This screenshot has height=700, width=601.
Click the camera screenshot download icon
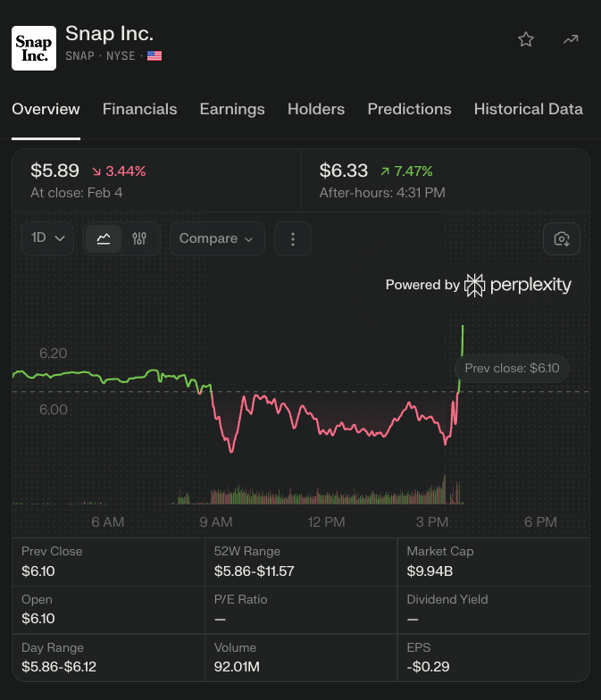[562, 239]
